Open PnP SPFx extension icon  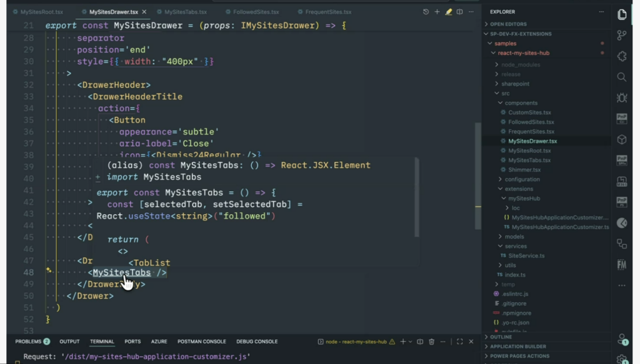[x=622, y=160]
